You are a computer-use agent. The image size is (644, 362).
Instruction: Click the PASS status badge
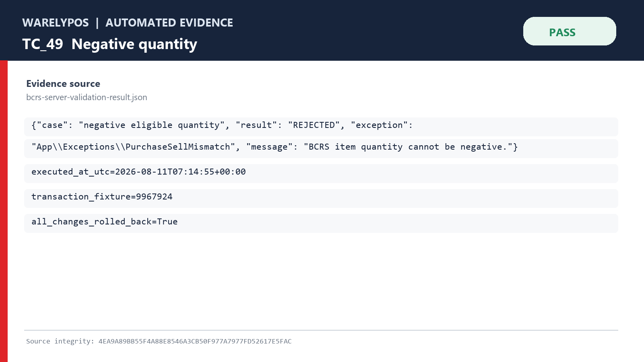point(570,31)
